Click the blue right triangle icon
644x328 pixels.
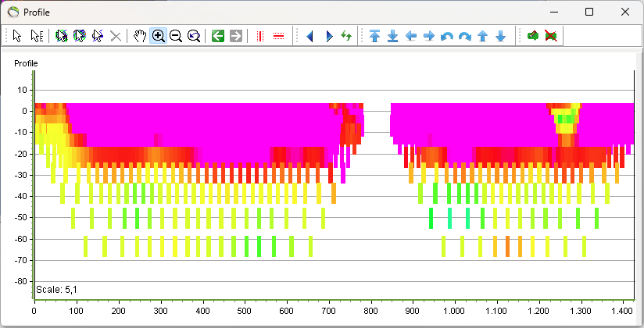coord(329,36)
